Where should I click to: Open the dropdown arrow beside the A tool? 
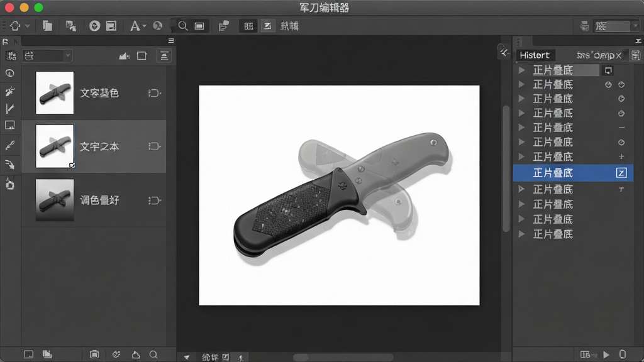click(x=144, y=26)
